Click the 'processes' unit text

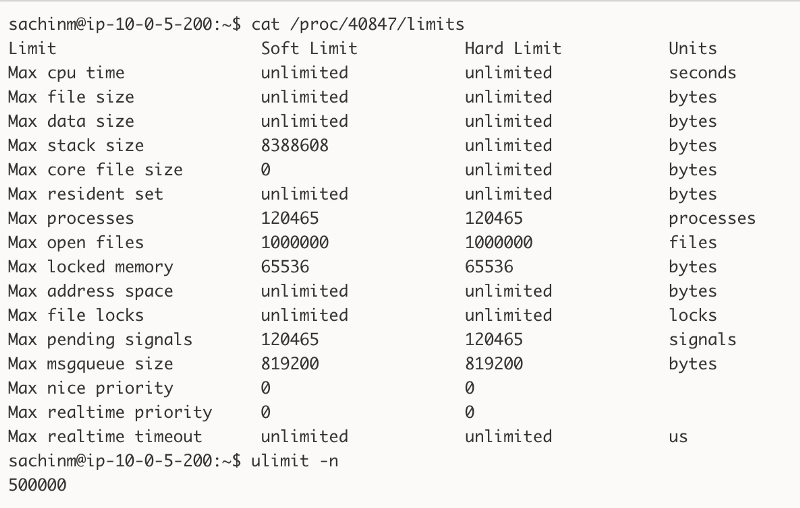pos(712,219)
